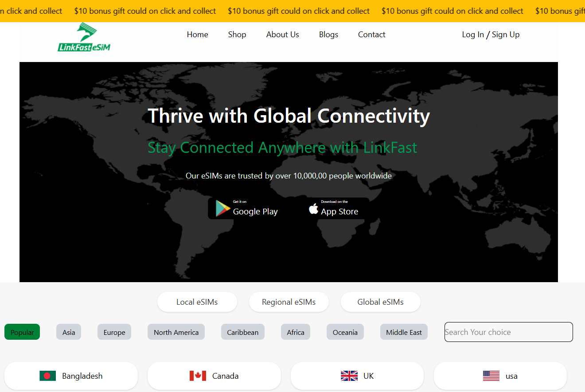Choose the usa flag country card
Image resolution: width=585 pixels, height=392 pixels.
pyautogui.click(x=500, y=376)
